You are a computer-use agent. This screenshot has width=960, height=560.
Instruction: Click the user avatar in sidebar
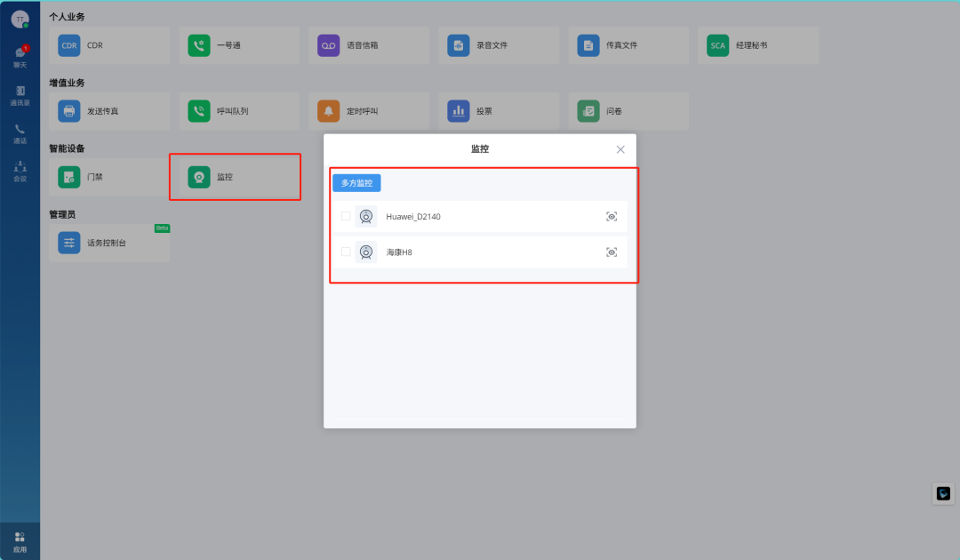point(20,19)
